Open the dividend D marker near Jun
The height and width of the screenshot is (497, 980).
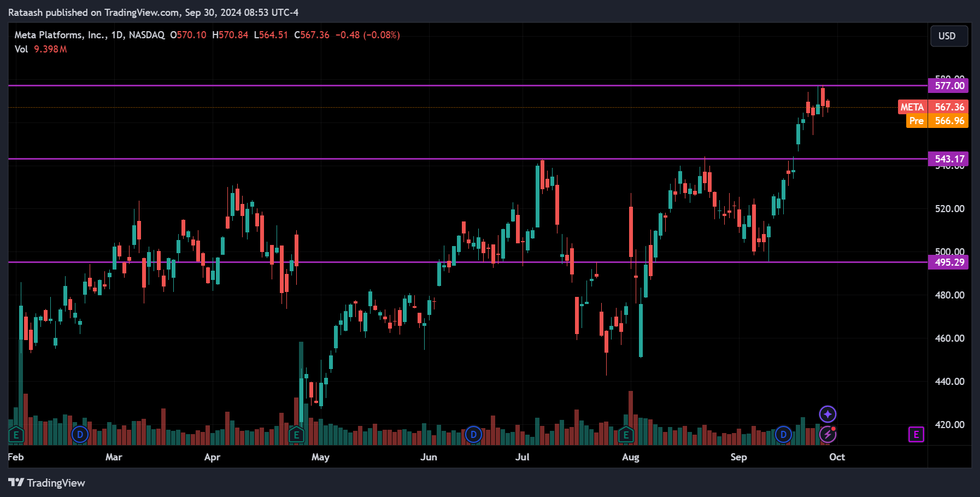(473, 435)
